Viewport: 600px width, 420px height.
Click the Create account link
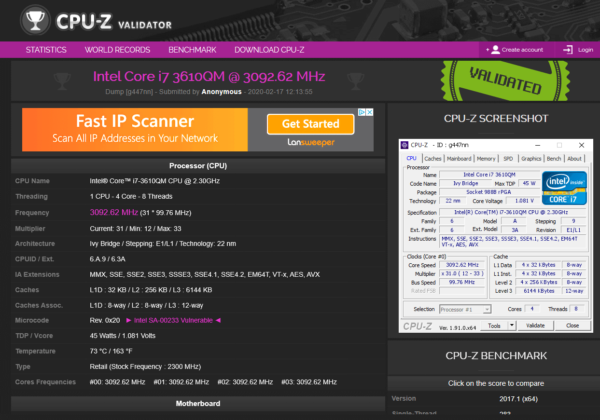(x=522, y=50)
